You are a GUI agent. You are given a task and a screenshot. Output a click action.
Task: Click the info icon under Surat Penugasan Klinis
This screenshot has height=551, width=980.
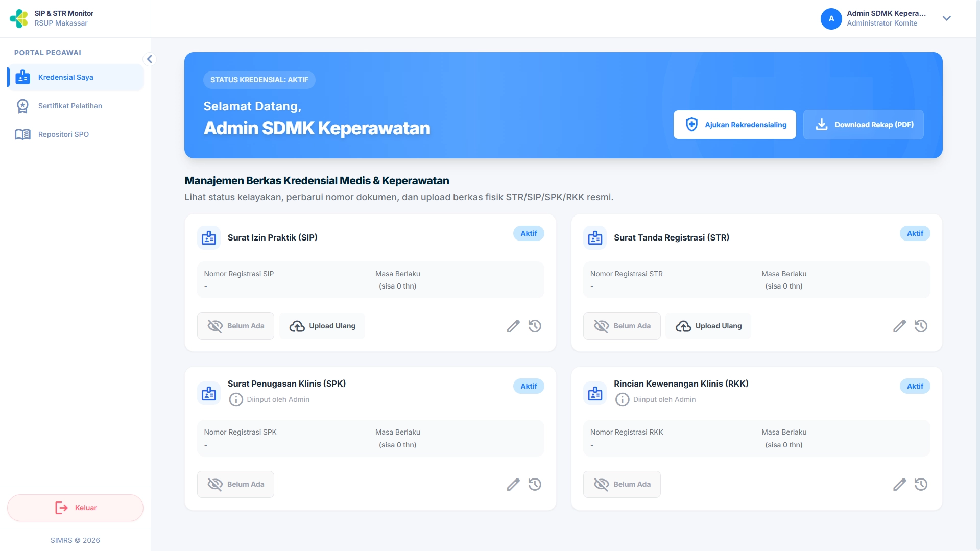click(235, 399)
